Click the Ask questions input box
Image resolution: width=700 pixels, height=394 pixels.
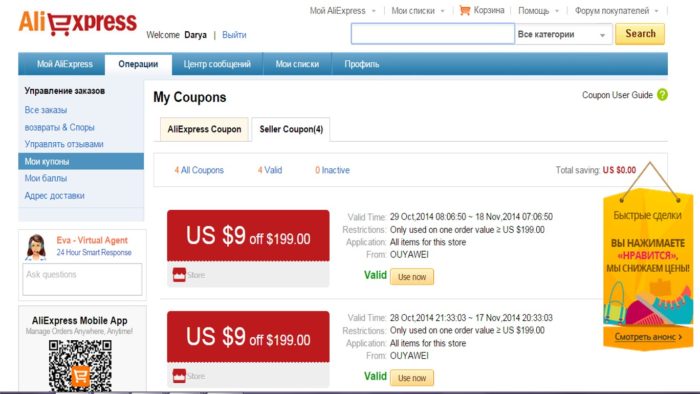pos(82,279)
